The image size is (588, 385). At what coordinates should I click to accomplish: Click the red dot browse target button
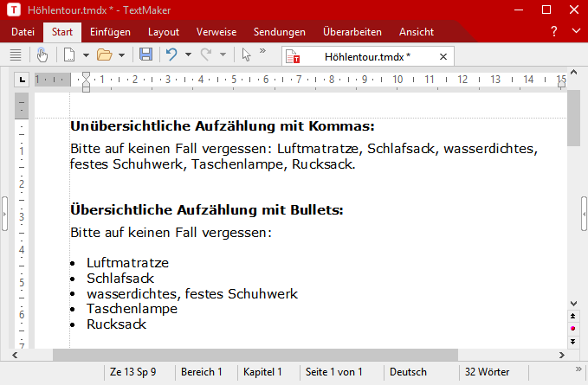click(x=573, y=329)
